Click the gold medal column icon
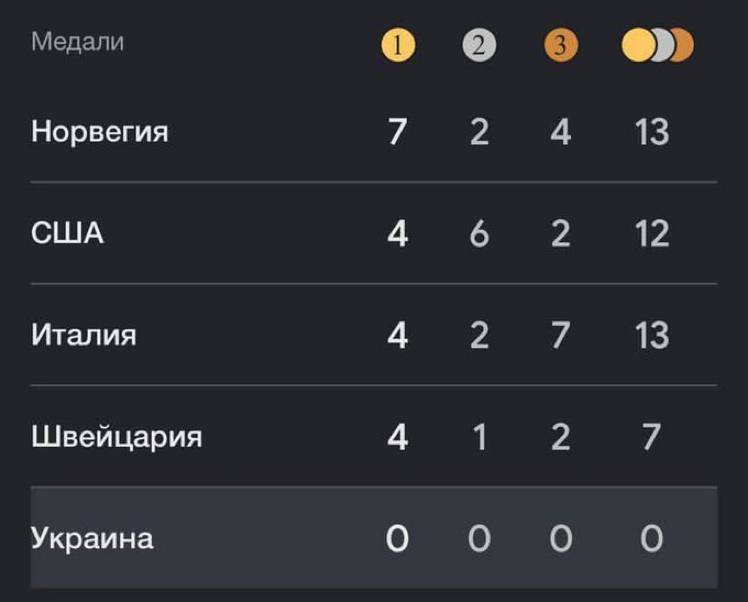Image resolution: width=748 pixels, height=602 pixels. (x=398, y=45)
